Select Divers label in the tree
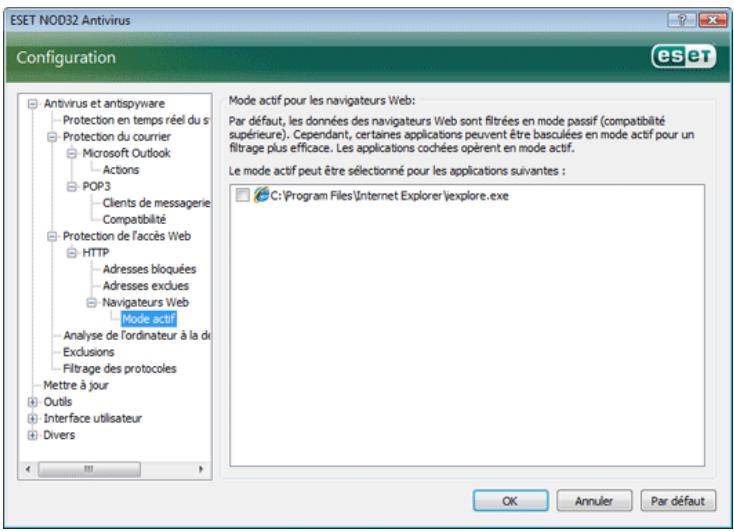 click(x=59, y=435)
